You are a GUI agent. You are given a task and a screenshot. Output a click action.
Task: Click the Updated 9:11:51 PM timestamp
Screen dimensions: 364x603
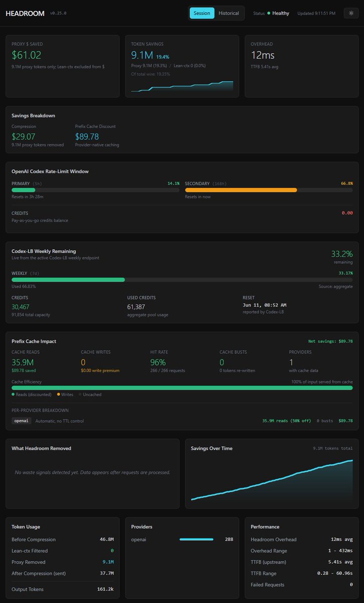[316, 13]
